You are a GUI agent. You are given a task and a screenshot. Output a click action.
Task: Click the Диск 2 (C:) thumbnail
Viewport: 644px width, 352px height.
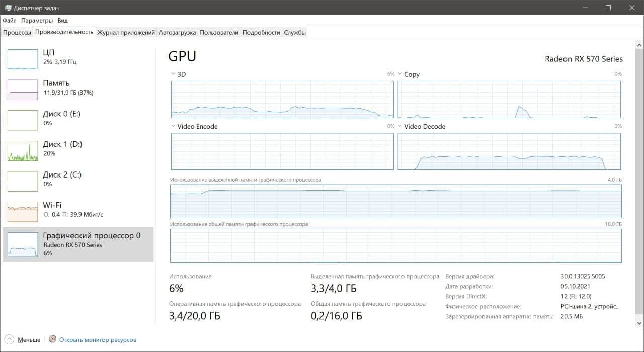[23, 181]
